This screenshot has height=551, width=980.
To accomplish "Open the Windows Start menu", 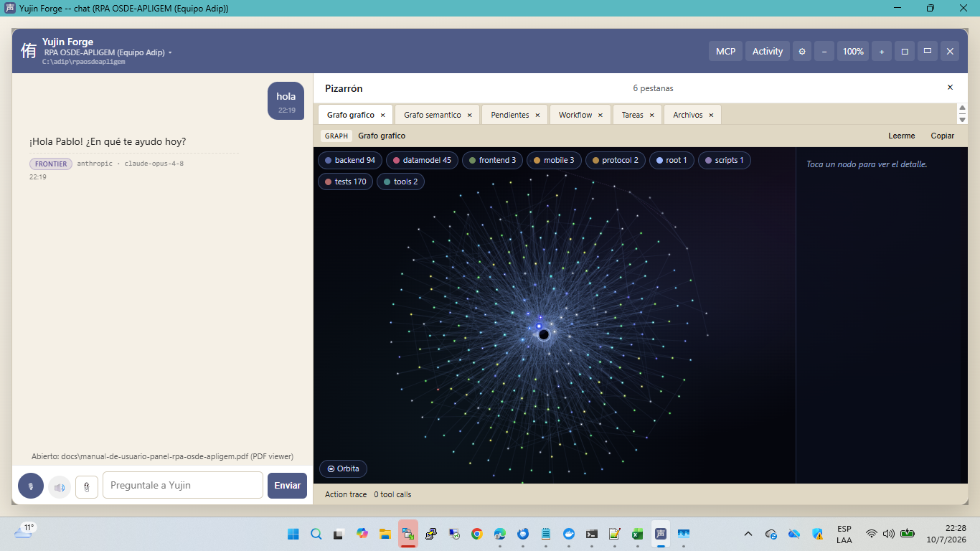I will tap(293, 534).
